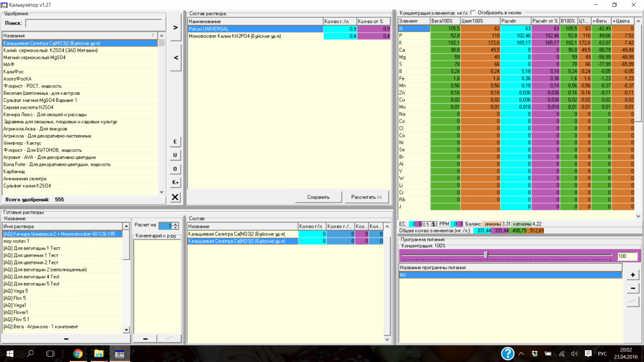644x362 pixels.
Task: Add nutrition program with plus button
Action: 633,275
